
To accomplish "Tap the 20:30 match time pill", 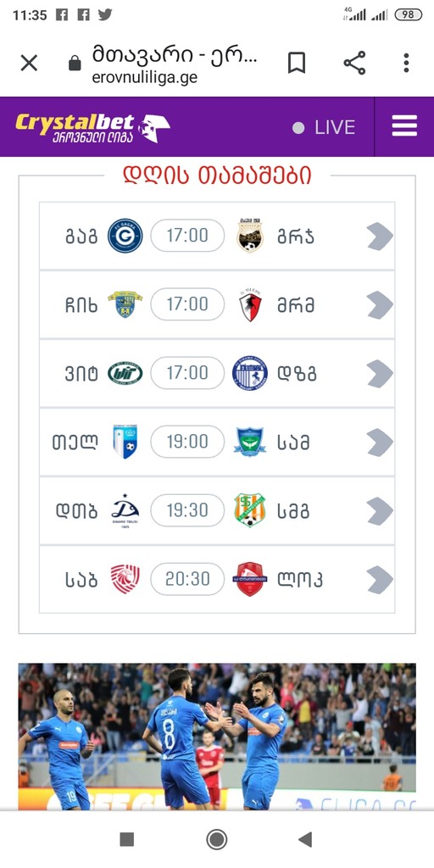I will (x=187, y=579).
